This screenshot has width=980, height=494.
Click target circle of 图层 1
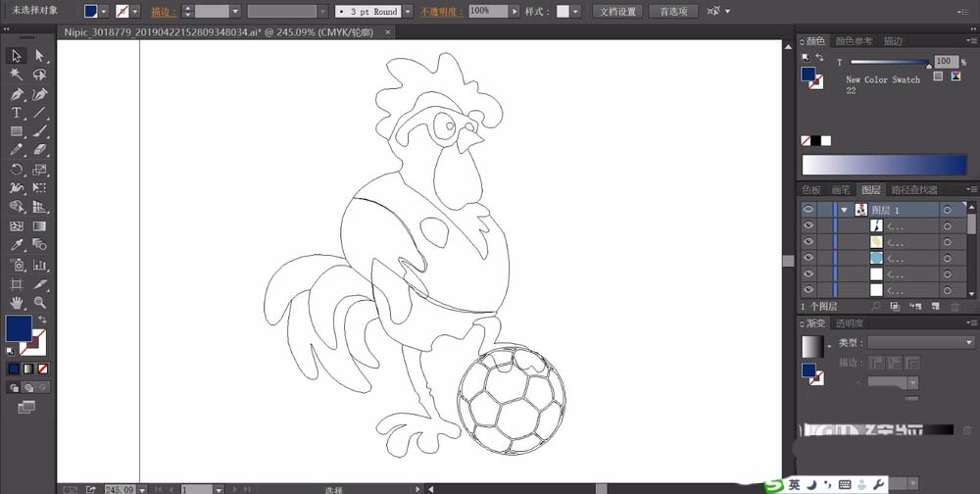pyautogui.click(x=948, y=210)
